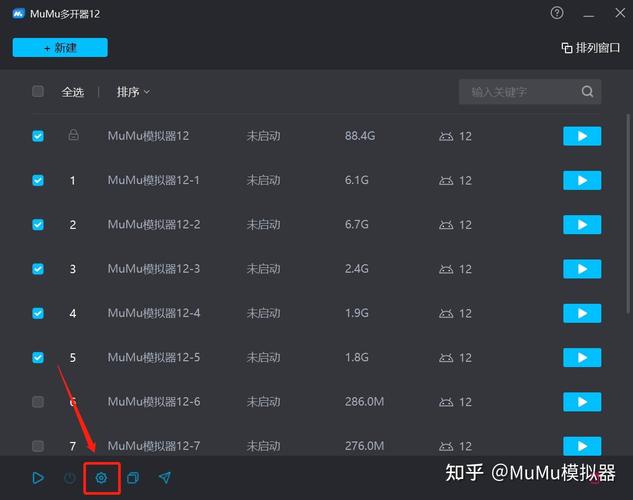Uncheck the MuMu模拟器12-5 checkbox
The height and width of the screenshot is (500, 633).
click(x=38, y=358)
